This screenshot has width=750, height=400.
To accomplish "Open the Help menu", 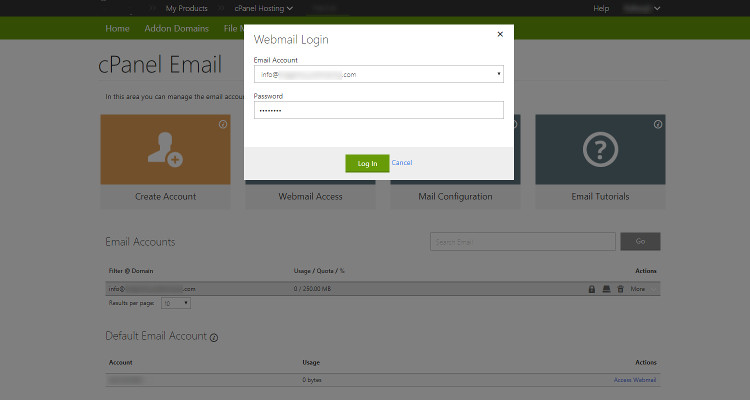I will click(601, 8).
